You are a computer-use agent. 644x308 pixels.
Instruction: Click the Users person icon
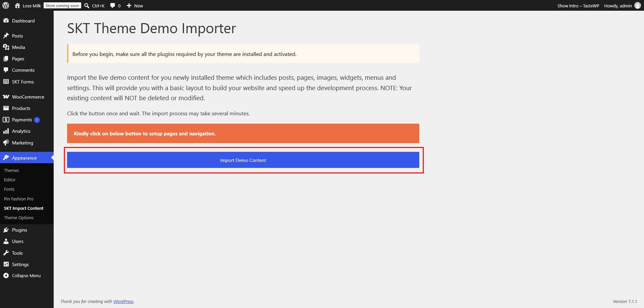[x=6, y=241]
